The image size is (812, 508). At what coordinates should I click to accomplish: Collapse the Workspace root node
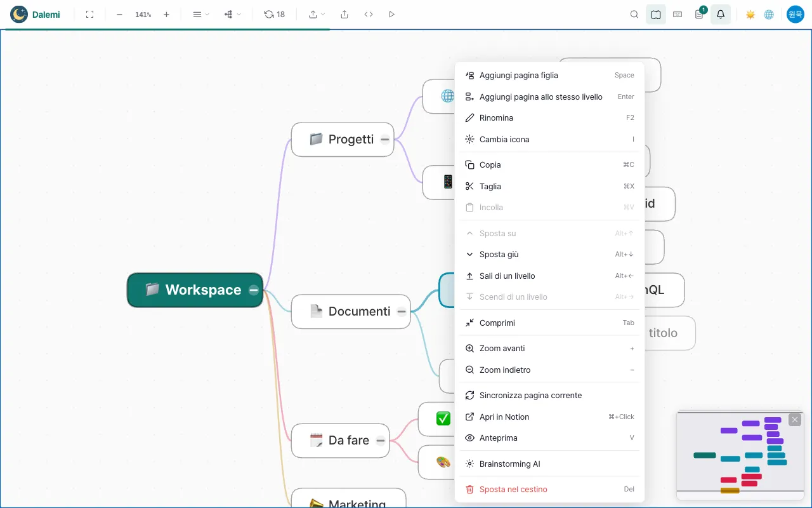click(254, 290)
